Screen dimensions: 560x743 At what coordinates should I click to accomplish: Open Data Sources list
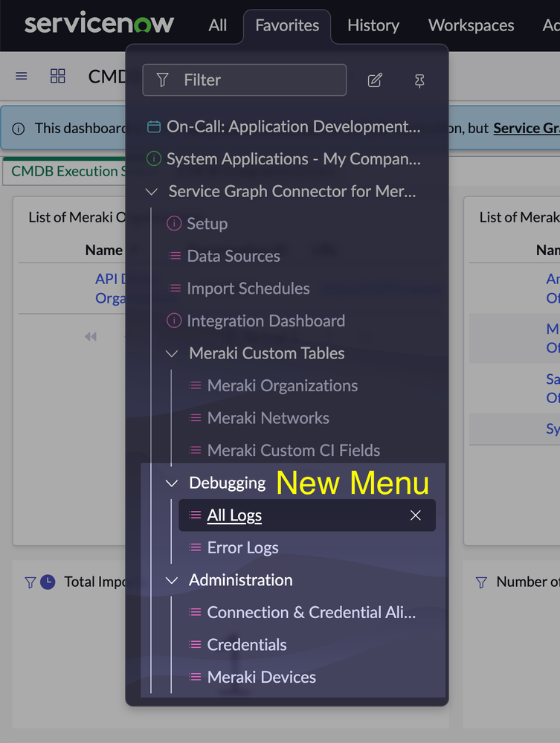[234, 256]
